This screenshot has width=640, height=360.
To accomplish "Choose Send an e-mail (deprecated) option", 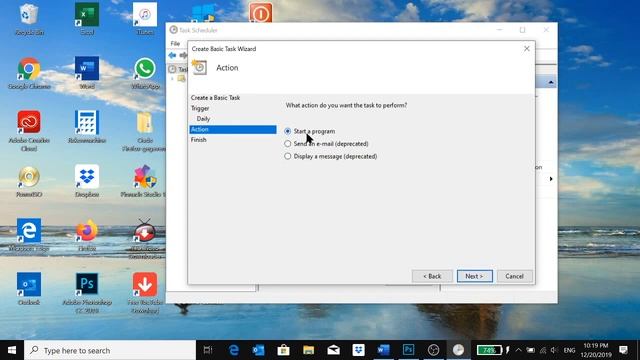I will point(287,144).
